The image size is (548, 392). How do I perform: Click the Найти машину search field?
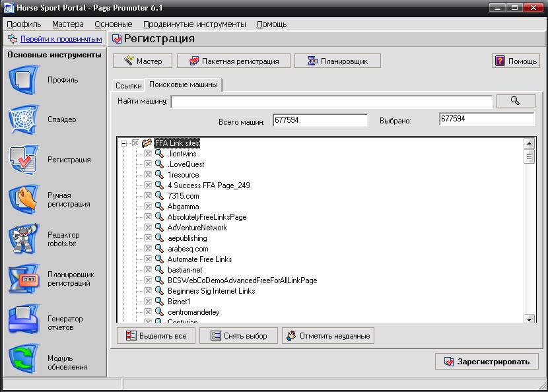(x=331, y=102)
